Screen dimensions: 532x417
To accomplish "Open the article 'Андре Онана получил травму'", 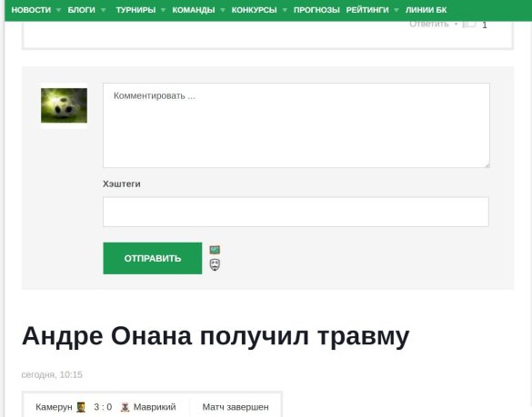I will tap(216, 336).
